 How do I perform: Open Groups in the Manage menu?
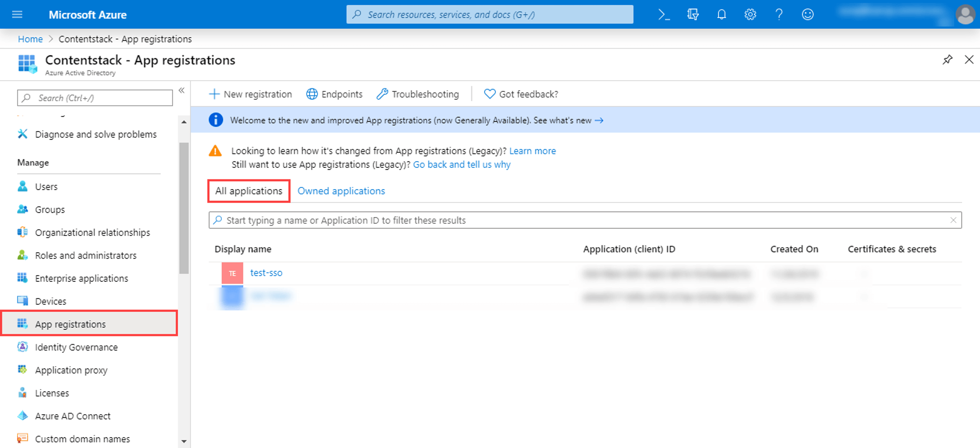[x=50, y=209]
